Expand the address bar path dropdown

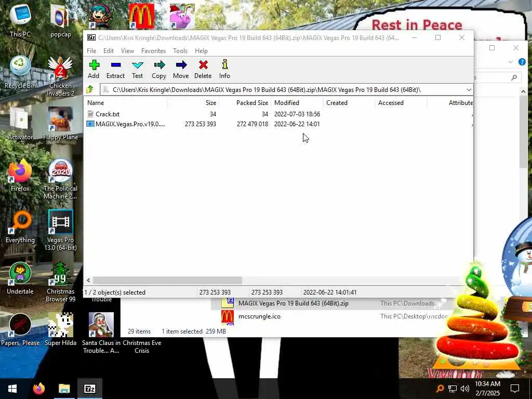click(469, 90)
